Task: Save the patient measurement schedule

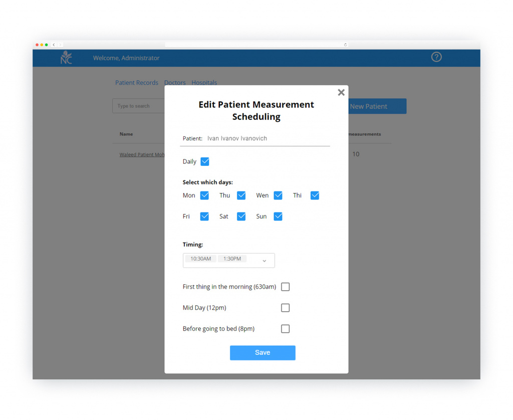Action: tap(263, 352)
